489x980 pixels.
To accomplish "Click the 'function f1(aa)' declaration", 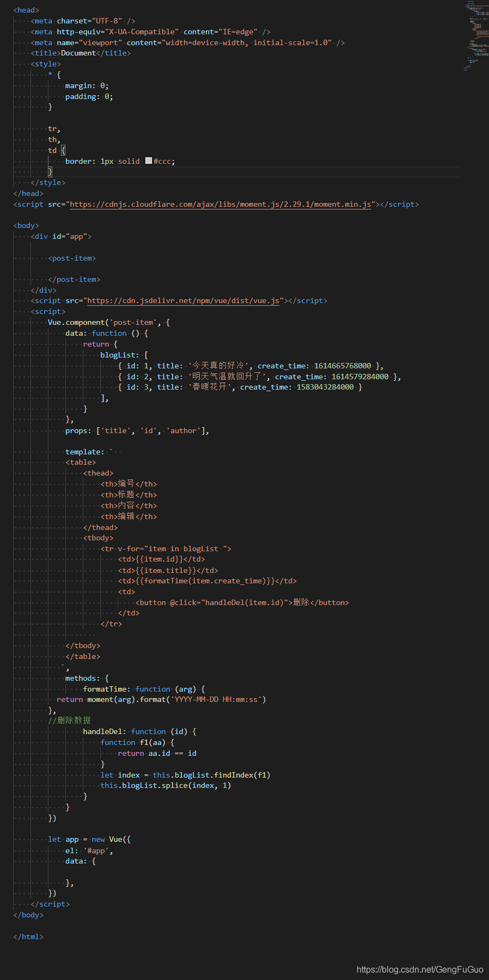I will [x=137, y=743].
